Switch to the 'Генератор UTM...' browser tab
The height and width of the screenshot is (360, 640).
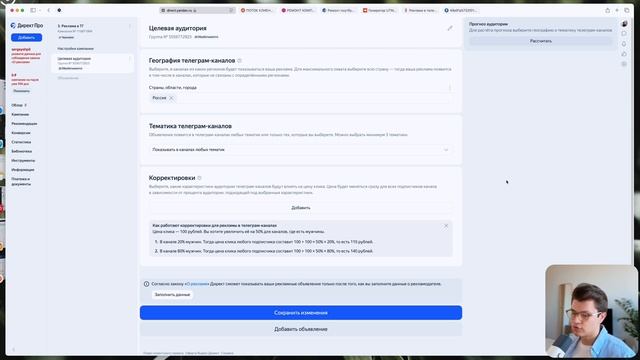[x=380, y=10]
